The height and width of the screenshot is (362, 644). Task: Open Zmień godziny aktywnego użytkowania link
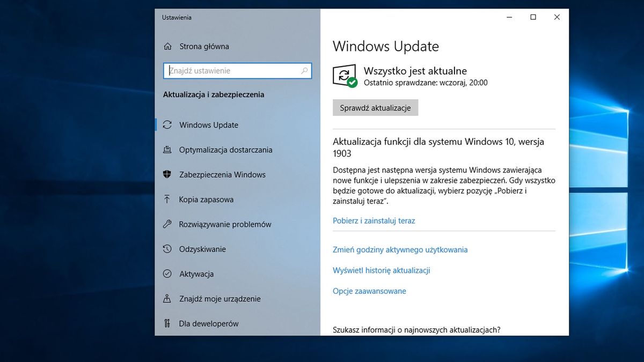point(400,249)
